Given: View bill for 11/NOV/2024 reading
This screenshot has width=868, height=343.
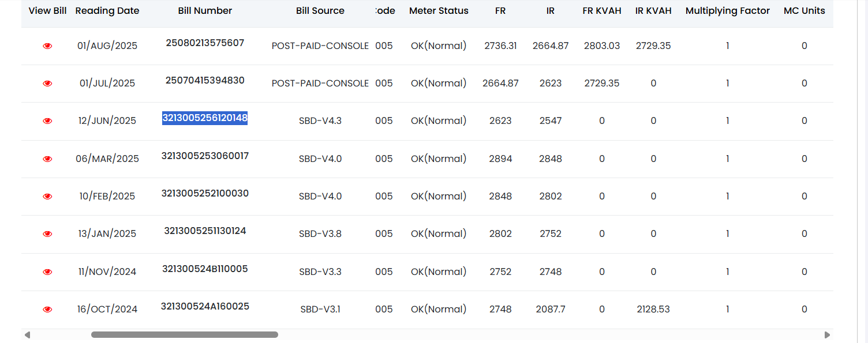Looking at the screenshot, I should (47, 272).
